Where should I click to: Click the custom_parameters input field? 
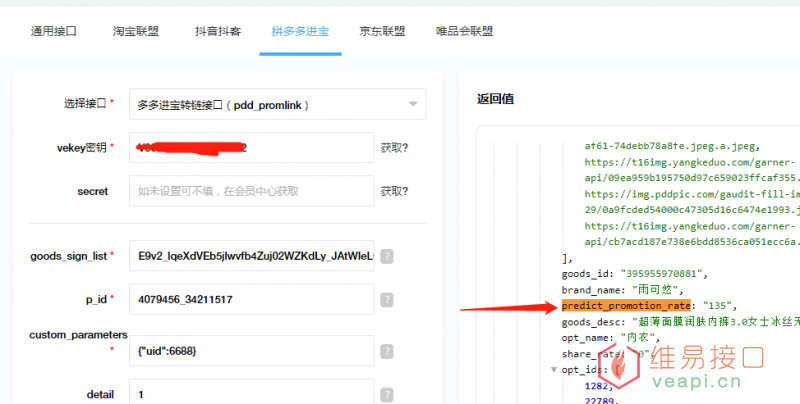pos(252,351)
